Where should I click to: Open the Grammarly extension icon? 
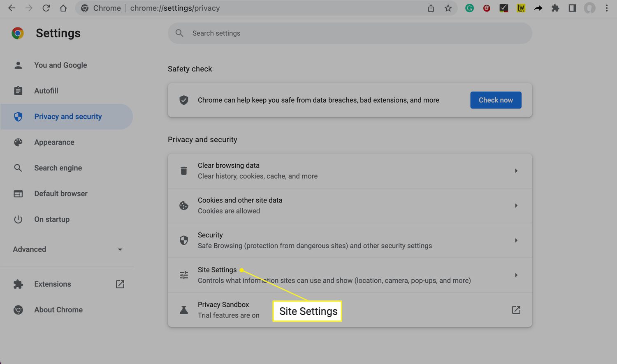point(469,8)
